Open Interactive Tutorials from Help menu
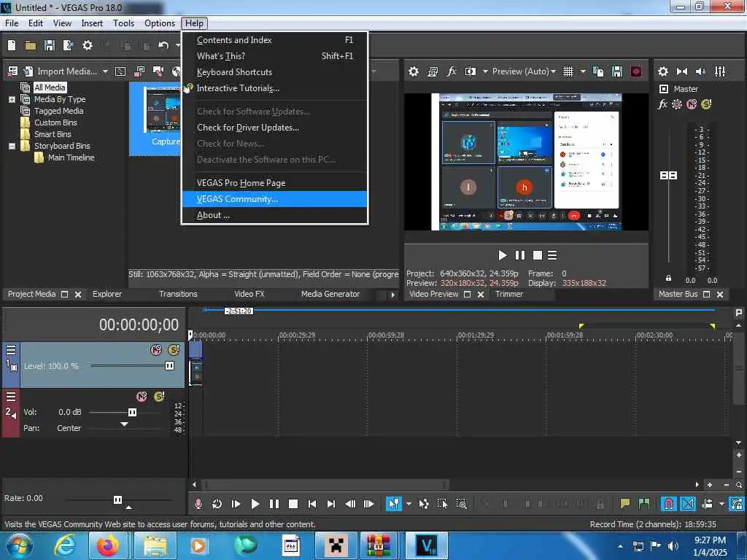 274,88
